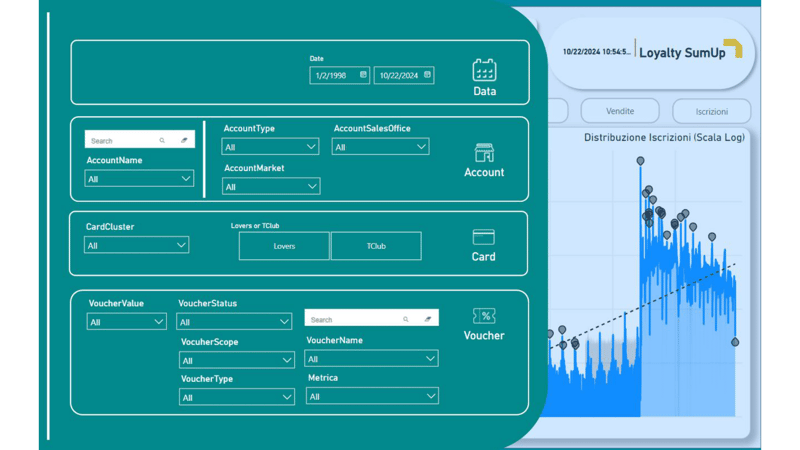Click the Card icon
Viewport: 800px width, 450px height.
tap(483, 237)
